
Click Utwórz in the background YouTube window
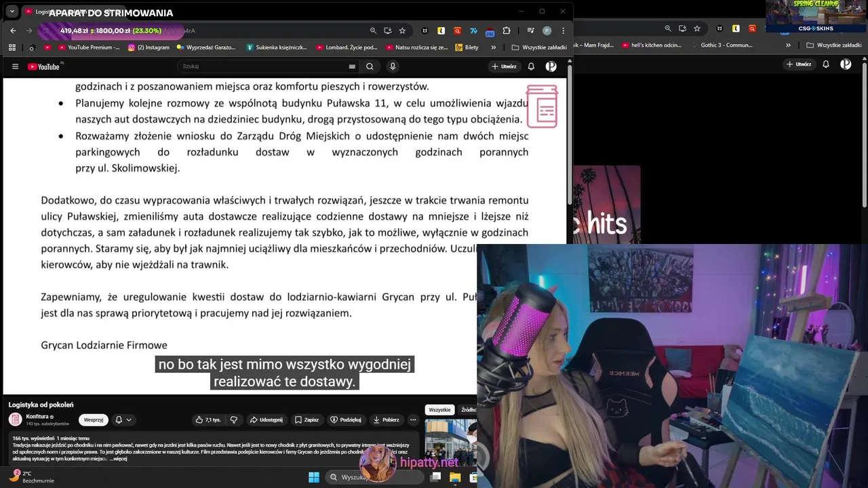799,64
